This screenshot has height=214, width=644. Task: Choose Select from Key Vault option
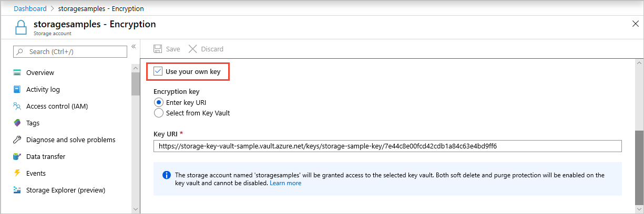click(158, 113)
